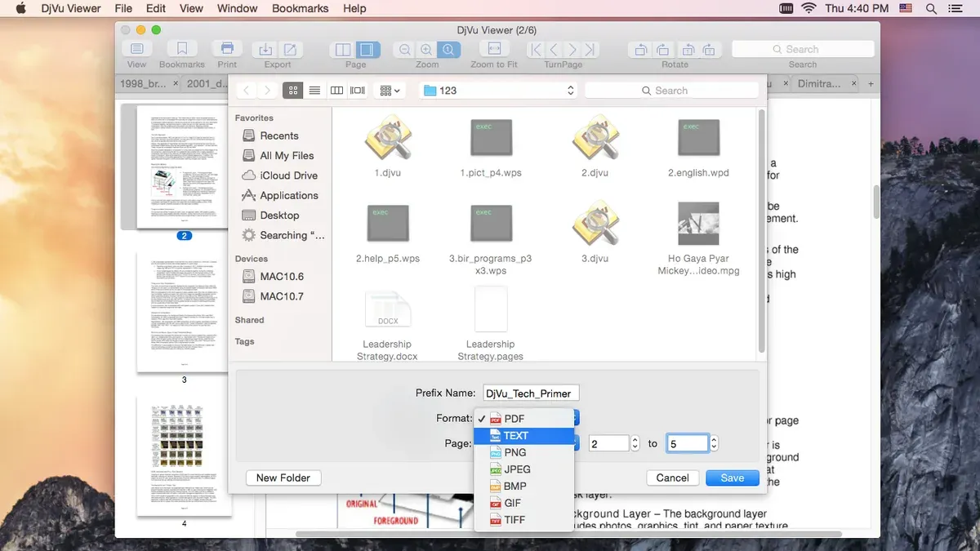
Task: Click the fourth Rotate icon
Action: [709, 50]
